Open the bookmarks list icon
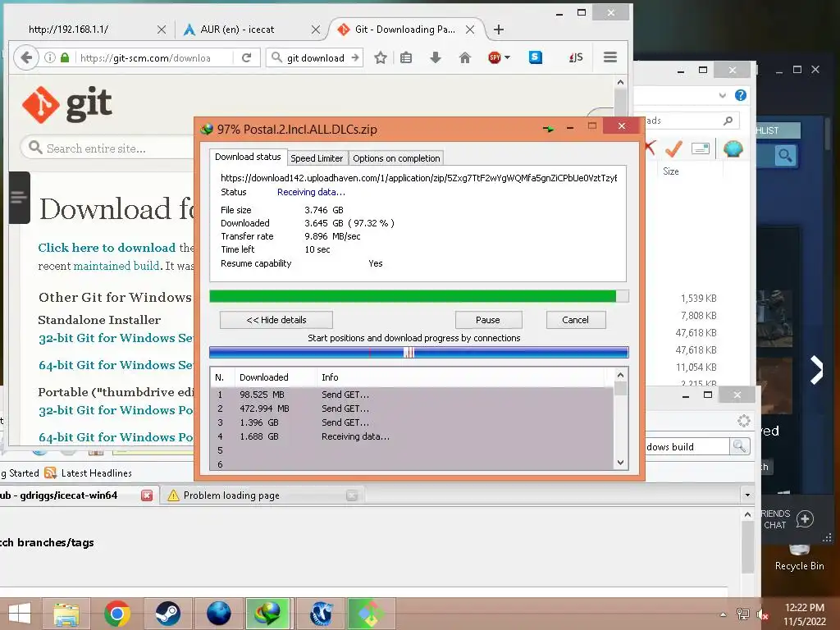The width and height of the screenshot is (840, 630). [x=406, y=57]
